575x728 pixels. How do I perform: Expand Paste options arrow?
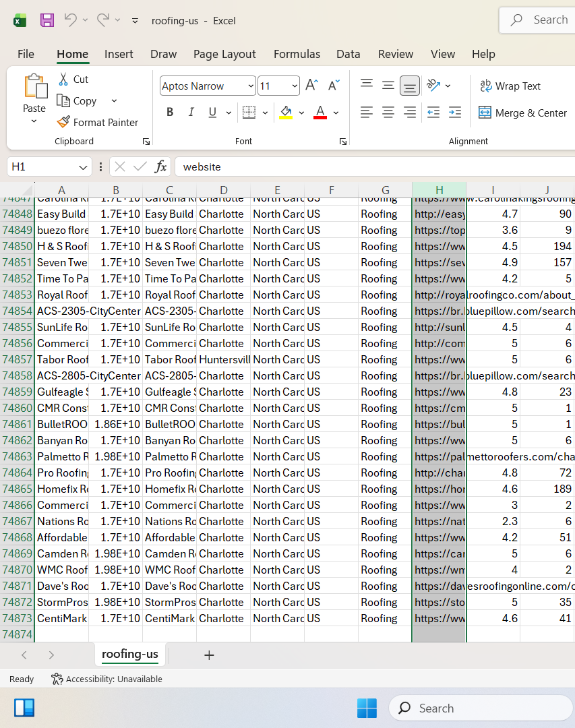(x=34, y=121)
